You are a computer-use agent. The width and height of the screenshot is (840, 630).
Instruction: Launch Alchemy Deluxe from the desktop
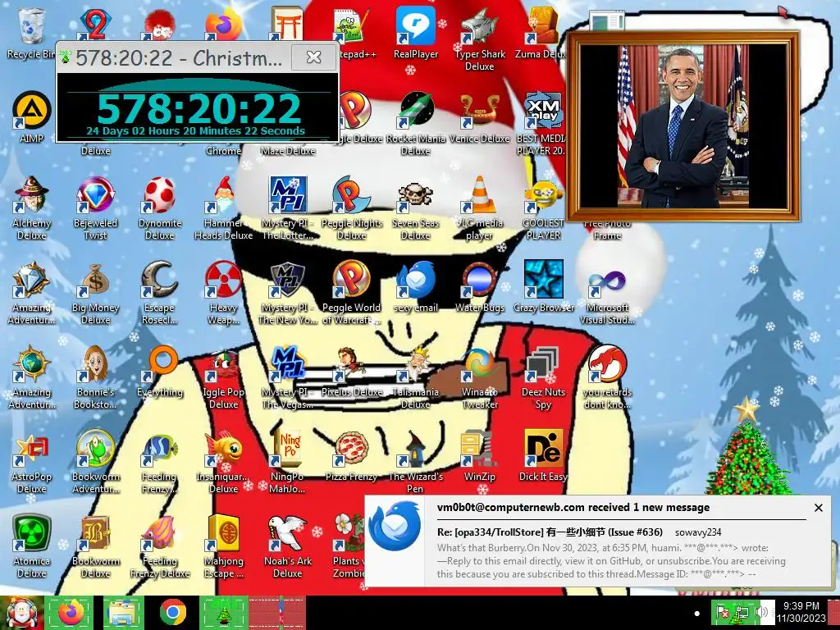tap(32, 194)
